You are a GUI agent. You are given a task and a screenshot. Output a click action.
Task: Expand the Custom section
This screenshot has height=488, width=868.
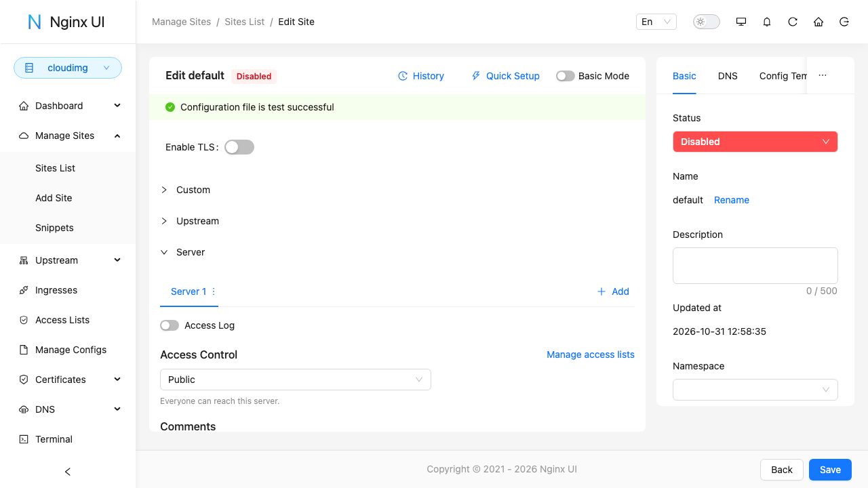point(397,190)
